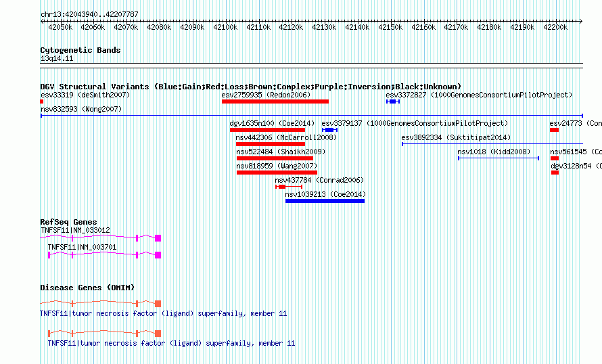Image resolution: width=602 pixels, height=364 pixels.
Task: Click the chr13:42043940..42207787 coordinates text
Action: click(89, 14)
